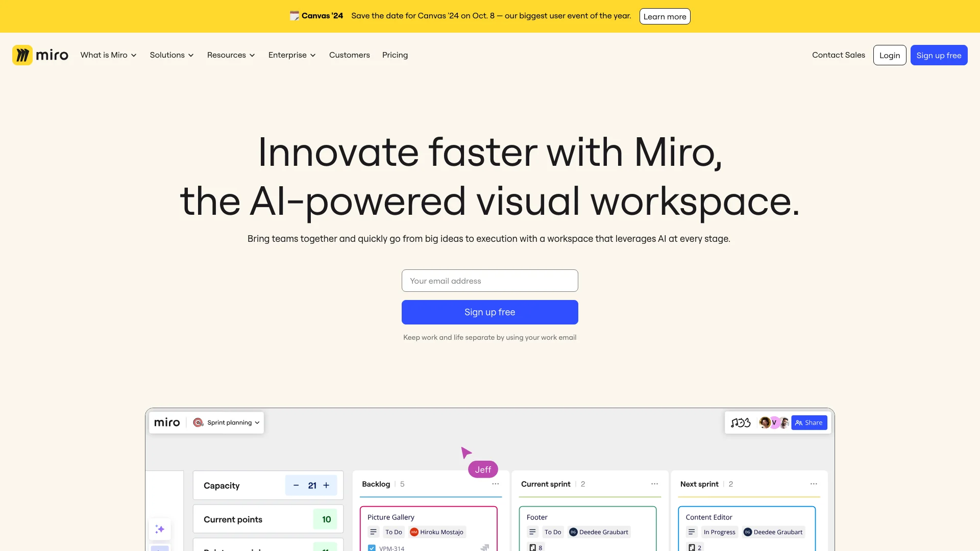980x551 pixels.
Task: Click the calendar icon beside Canvas '24
Action: 295,16
